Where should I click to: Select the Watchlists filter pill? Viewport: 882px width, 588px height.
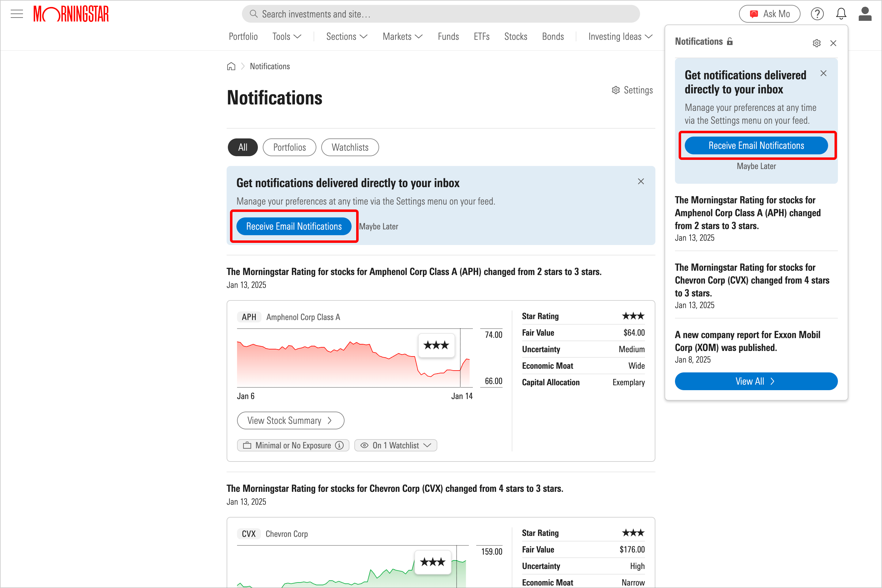tap(350, 147)
